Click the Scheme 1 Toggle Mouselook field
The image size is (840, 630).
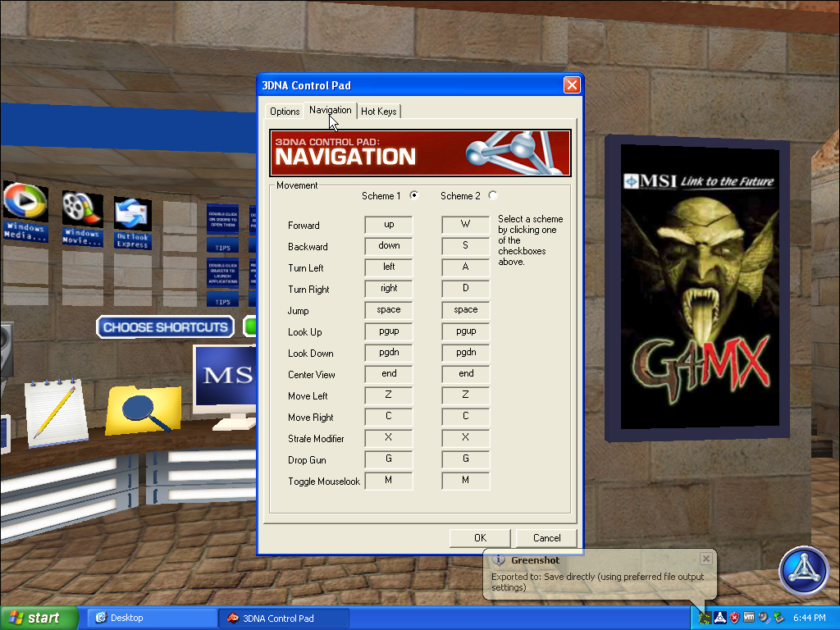[389, 481]
